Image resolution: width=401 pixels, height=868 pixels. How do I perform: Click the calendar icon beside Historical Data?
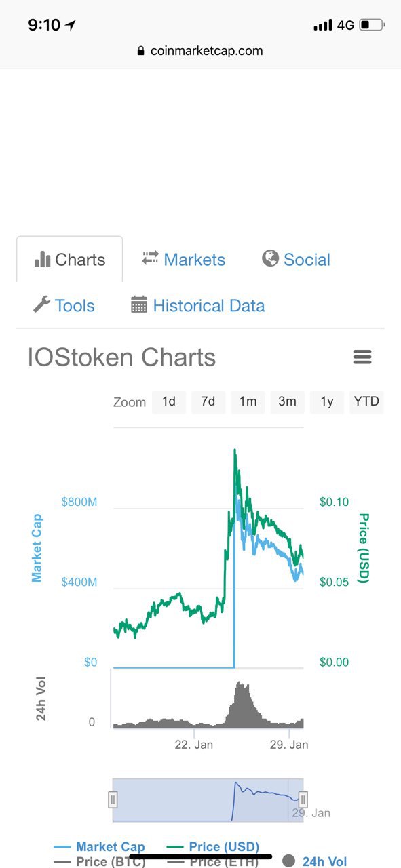[x=139, y=304]
